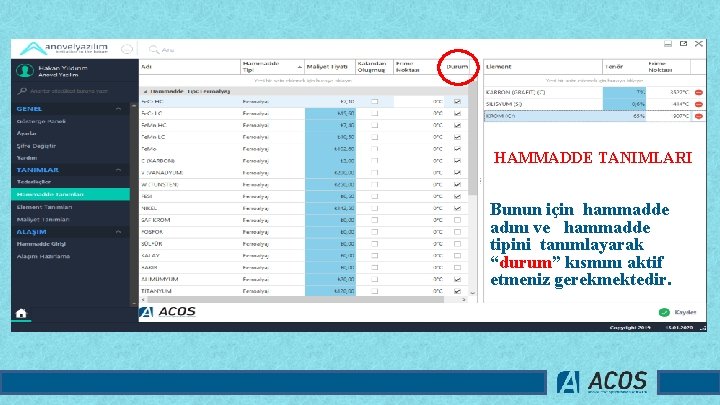Click the Hammadde Tipi column sort arrow

pyautogui.click(x=299, y=67)
